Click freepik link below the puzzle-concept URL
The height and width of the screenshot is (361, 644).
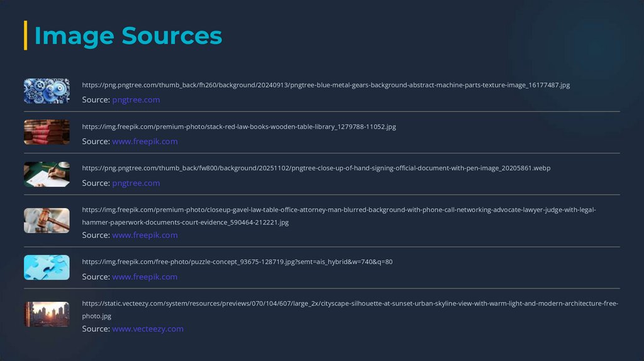(x=145, y=277)
